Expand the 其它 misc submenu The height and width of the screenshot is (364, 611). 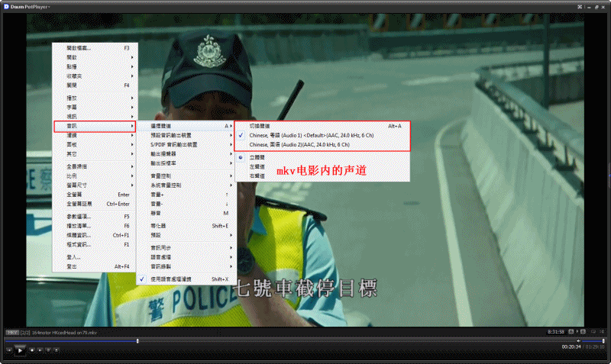tap(95, 154)
